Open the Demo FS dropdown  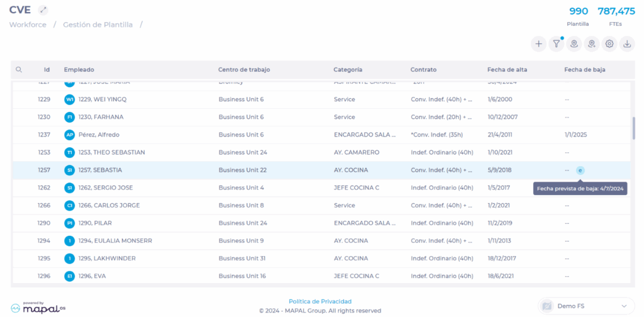coord(586,306)
